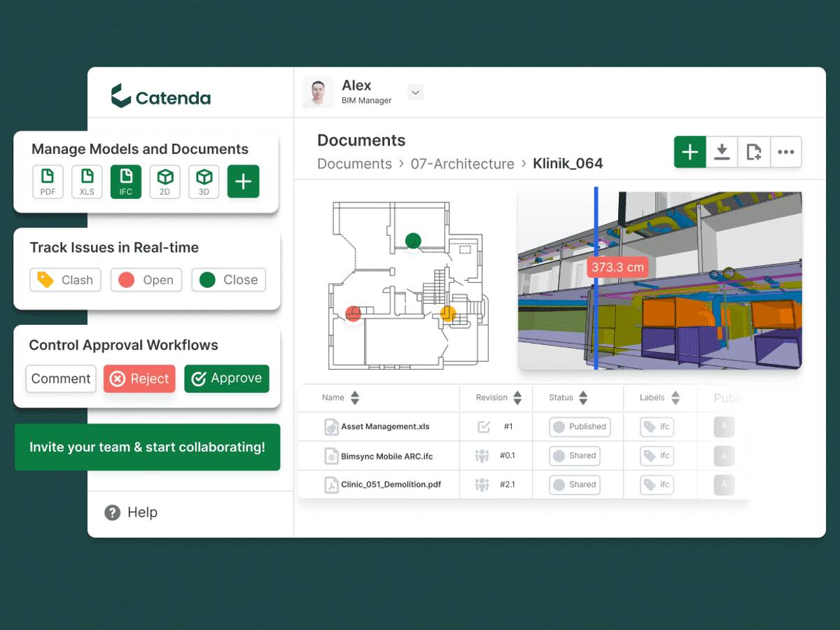
Task: Toggle the Close issue filter
Action: (228, 280)
